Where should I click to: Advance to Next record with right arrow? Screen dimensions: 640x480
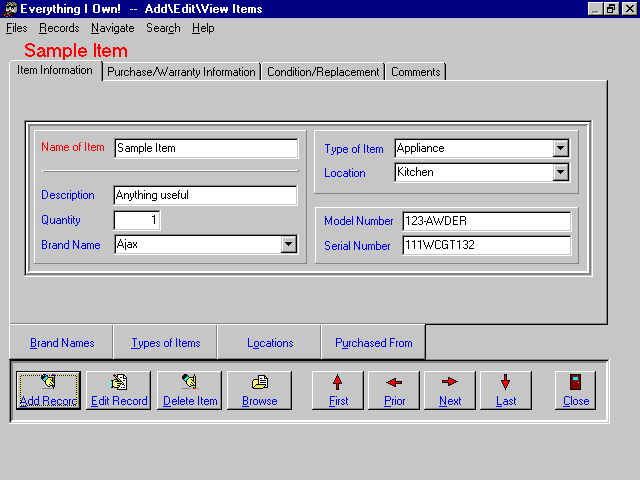tap(450, 389)
